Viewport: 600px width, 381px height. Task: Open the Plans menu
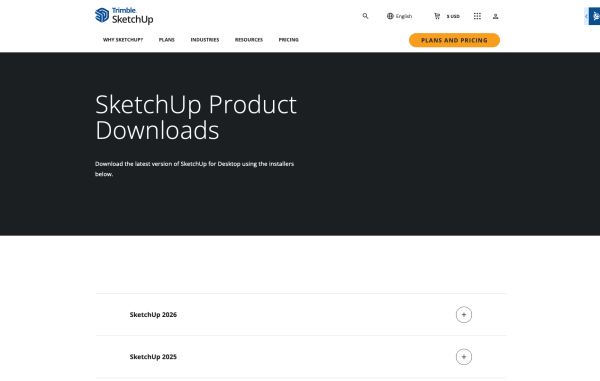click(166, 40)
